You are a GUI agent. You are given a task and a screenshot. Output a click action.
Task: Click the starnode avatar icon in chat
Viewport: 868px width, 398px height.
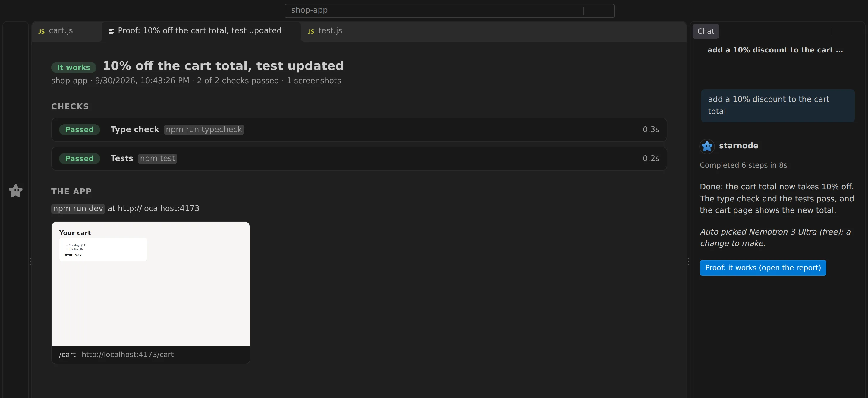pos(707,146)
